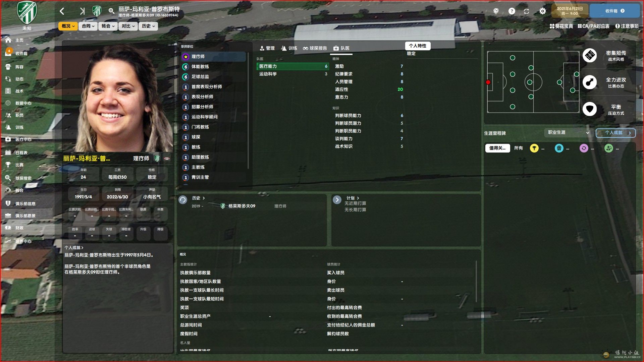Click the 全力进攻 mentality icon
Viewport: 644px width, 362px height.
tap(589, 82)
